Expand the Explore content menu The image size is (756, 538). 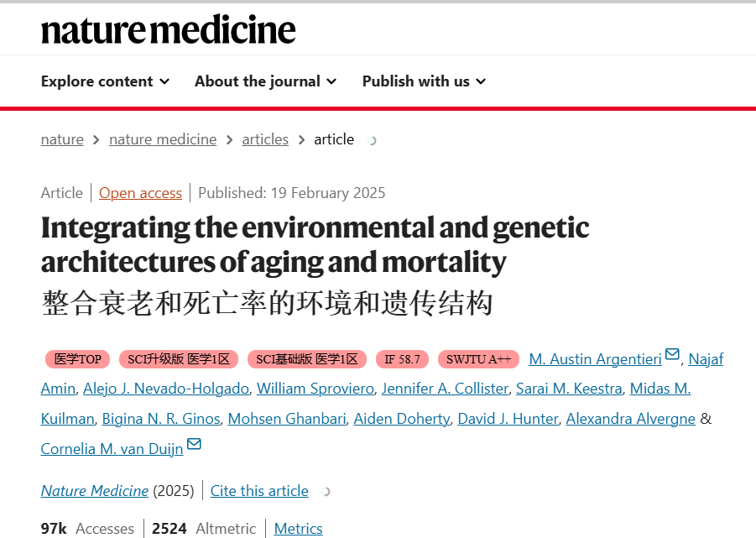(105, 81)
